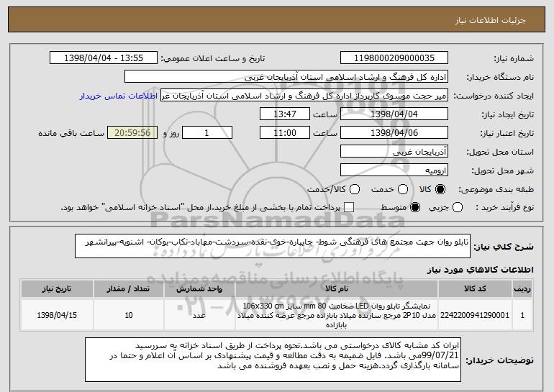Click the quantity cell 10

(128, 315)
